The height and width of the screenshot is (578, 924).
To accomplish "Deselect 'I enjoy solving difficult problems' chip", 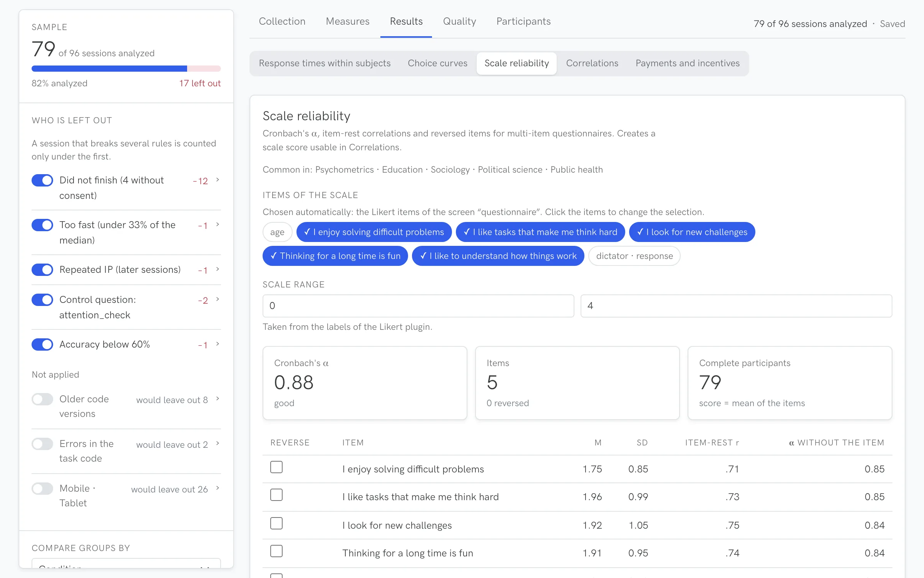I will pos(374,232).
